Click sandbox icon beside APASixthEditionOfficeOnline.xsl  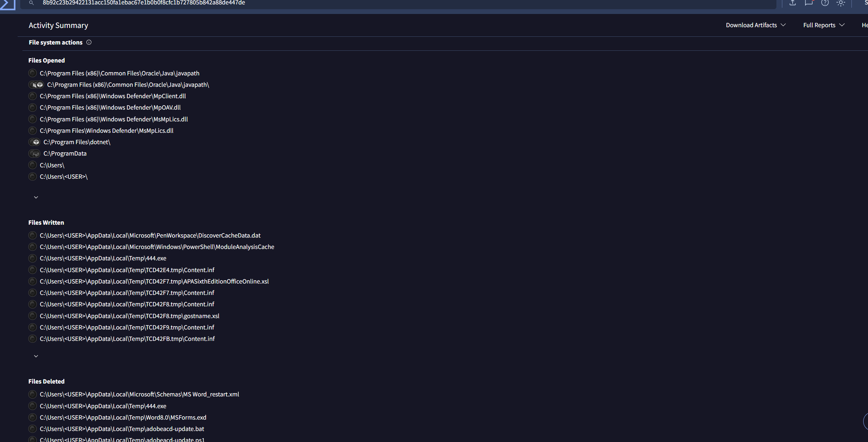point(33,281)
